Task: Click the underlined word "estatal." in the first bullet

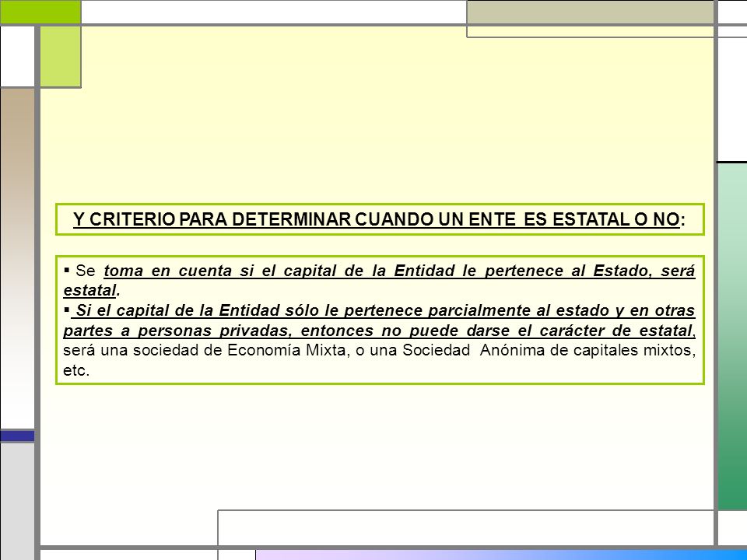Action: pos(92,290)
